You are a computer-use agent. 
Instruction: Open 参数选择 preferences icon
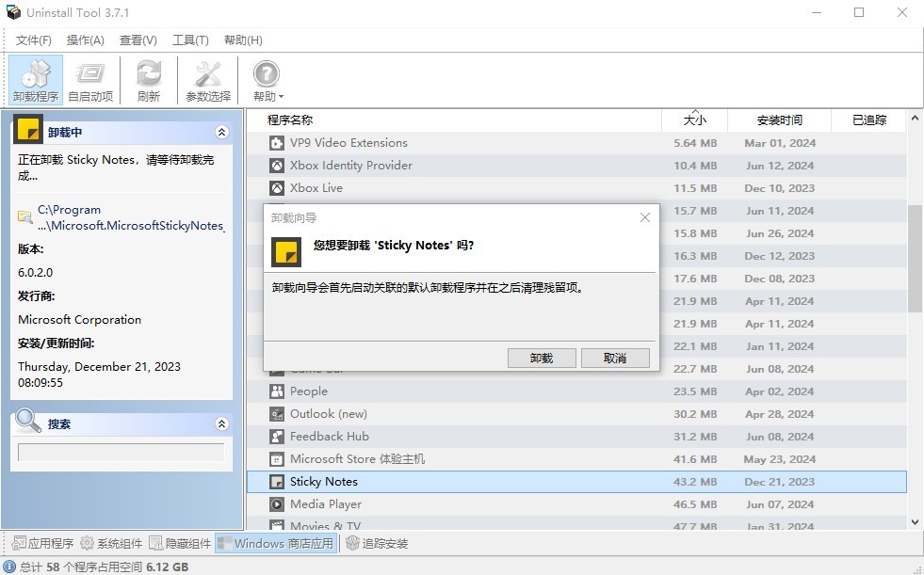[x=208, y=81]
